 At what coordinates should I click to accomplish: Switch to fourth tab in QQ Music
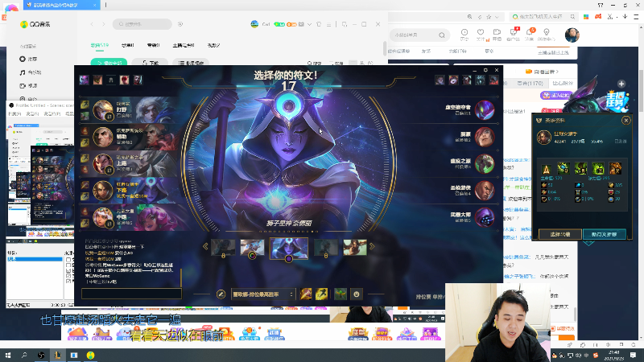click(x=184, y=45)
